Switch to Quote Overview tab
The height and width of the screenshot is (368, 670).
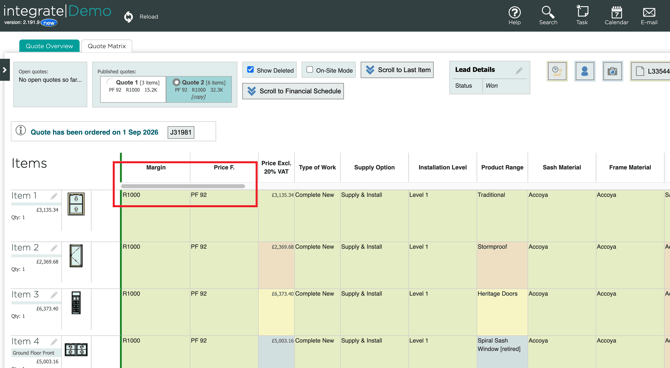tap(49, 46)
